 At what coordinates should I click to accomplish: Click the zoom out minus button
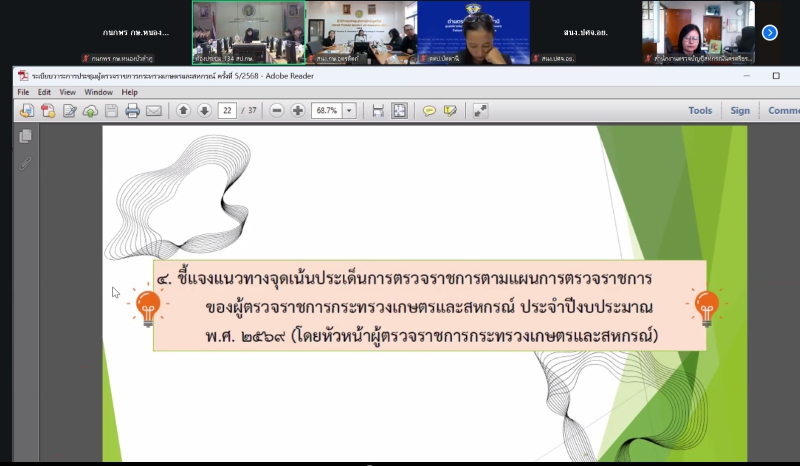click(x=277, y=111)
